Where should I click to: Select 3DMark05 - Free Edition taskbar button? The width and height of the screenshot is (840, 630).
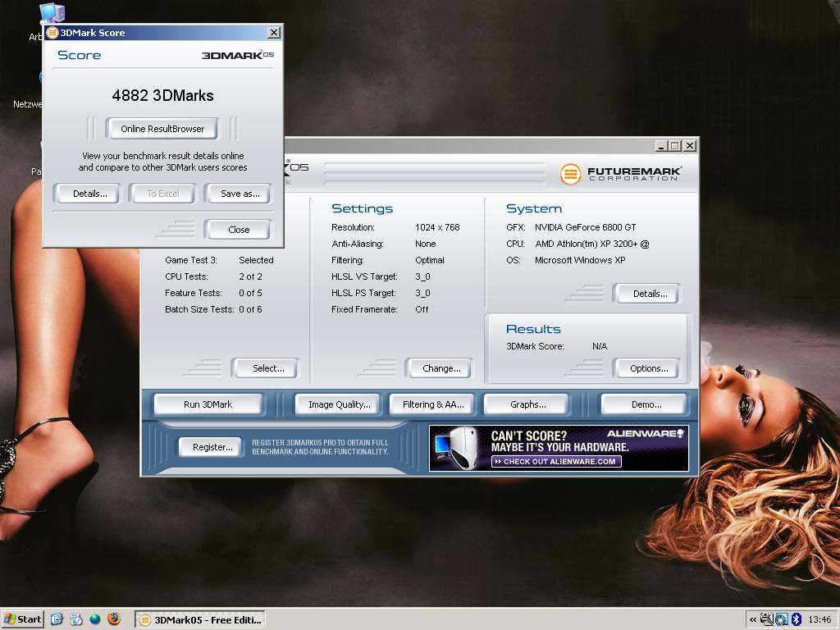[x=200, y=620]
